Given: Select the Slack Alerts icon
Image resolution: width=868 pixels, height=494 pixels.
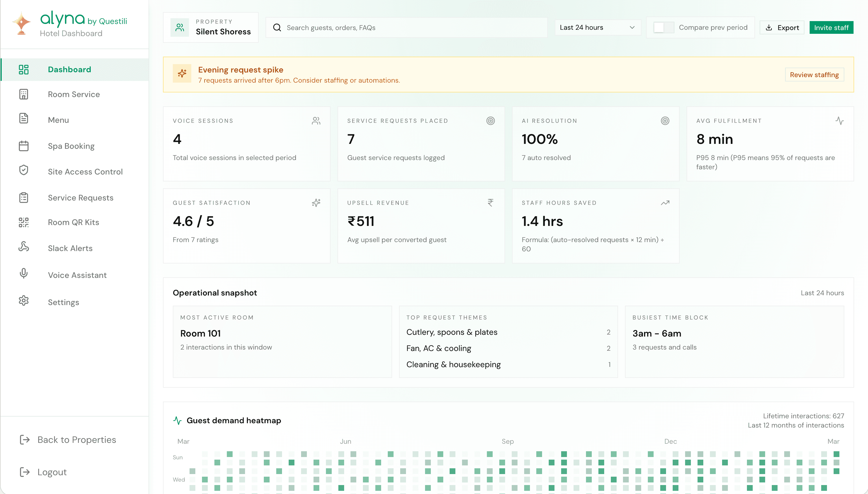Looking at the screenshot, I should pos(23,248).
